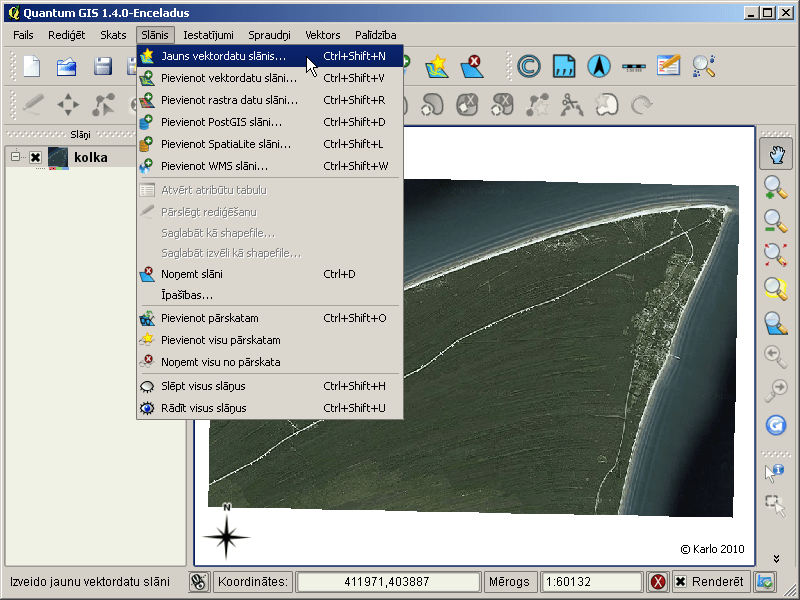Viewport: 800px width, 600px height.
Task: Choose Slēpt visus slāņus entry
Action: 270,386
